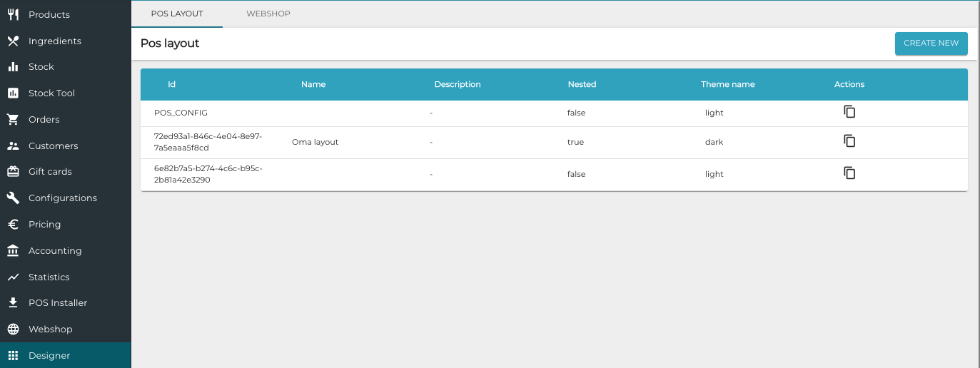Click the Products fork-and-knife icon
The height and width of the screenshot is (368, 980).
(13, 15)
